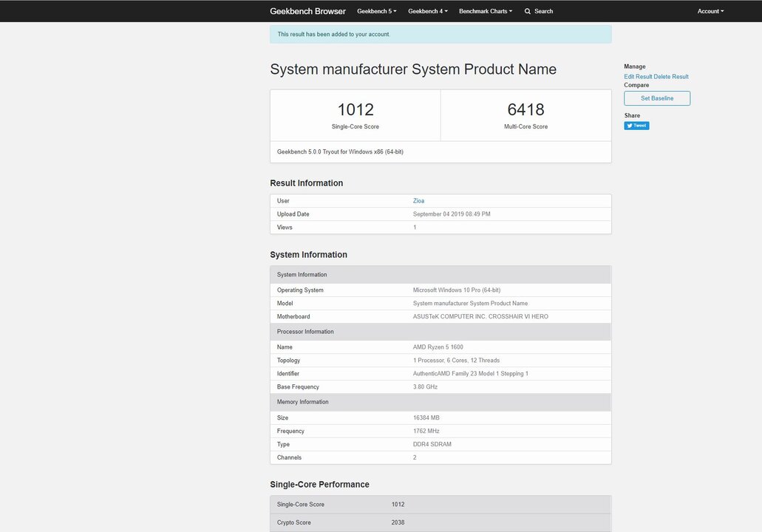Viewport: 762px width, 532px height.
Task: Click the Memory Information section header row
Action: pos(440,402)
